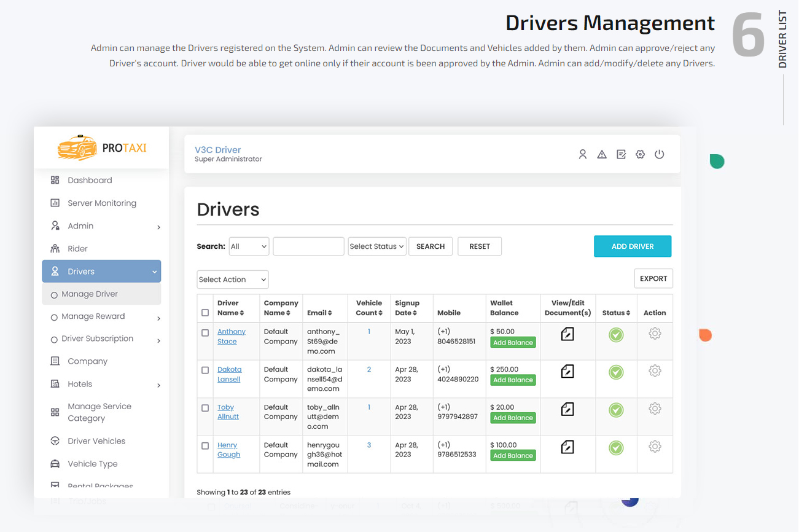Open vehicle count 3 for Henry Gough
Image resolution: width=799 pixels, height=532 pixels.
[369, 445]
